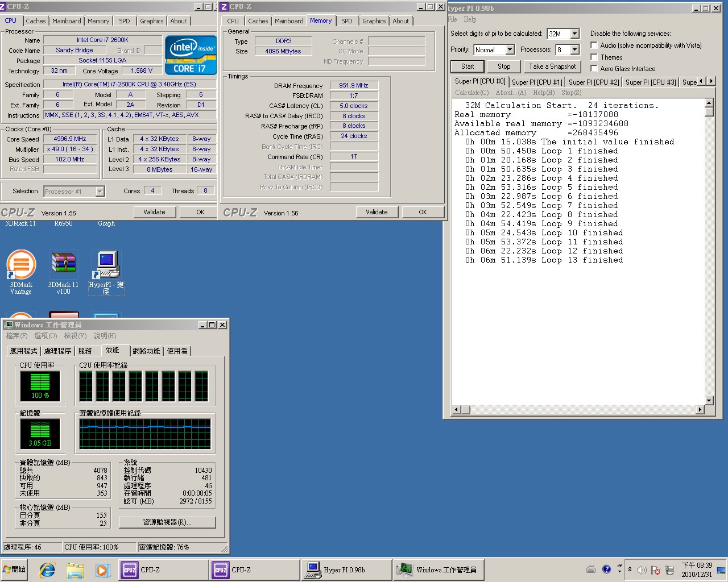728x582 pixels.
Task: Open the Selection Processor #1 dropdown in CPU-Z
Action: [100, 192]
